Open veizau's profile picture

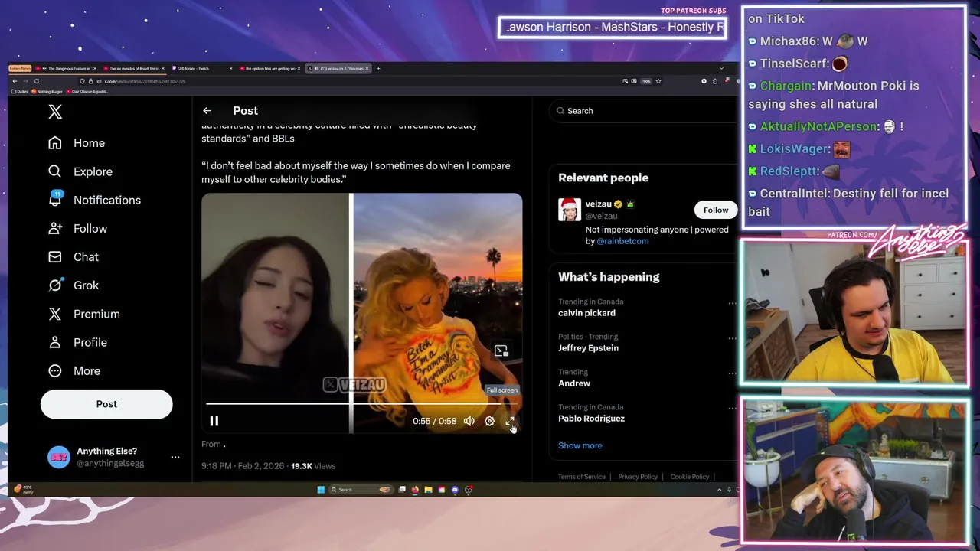(x=570, y=209)
